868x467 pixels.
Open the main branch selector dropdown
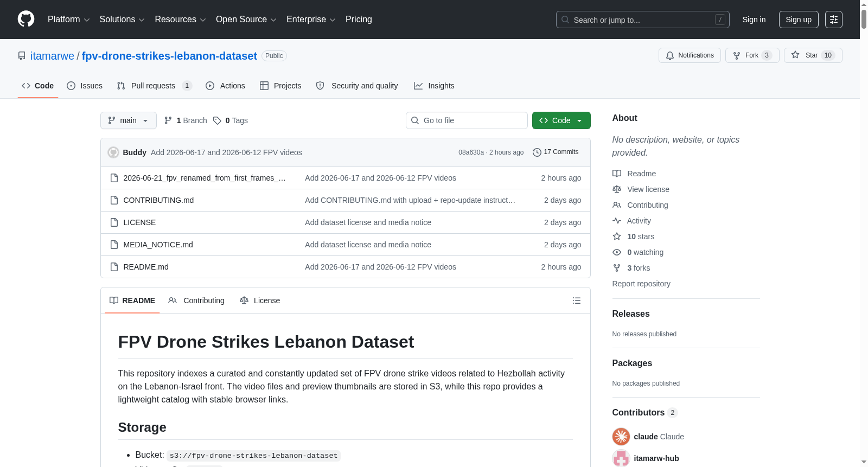(x=129, y=120)
